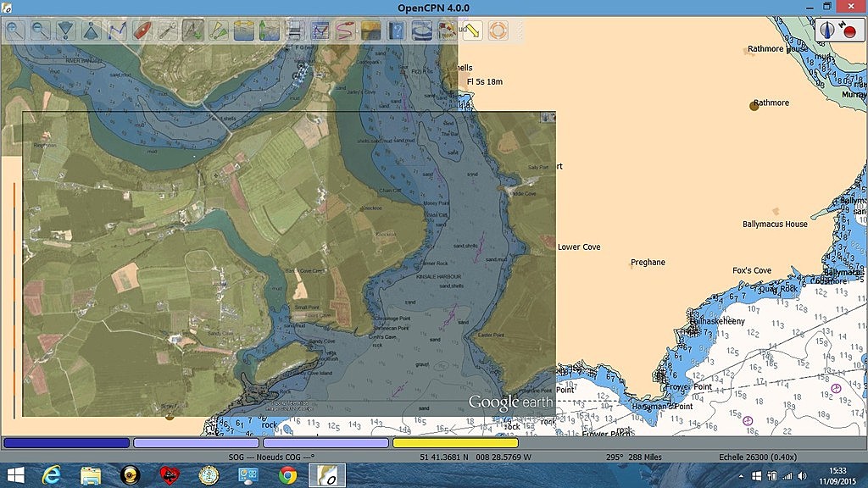Open the Route and Mark Manager

[320, 30]
